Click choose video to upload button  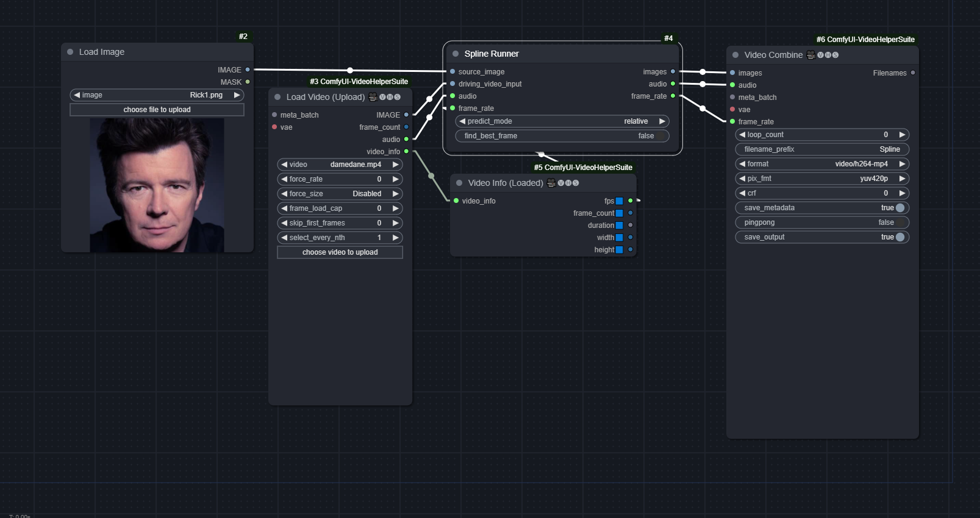[340, 252]
